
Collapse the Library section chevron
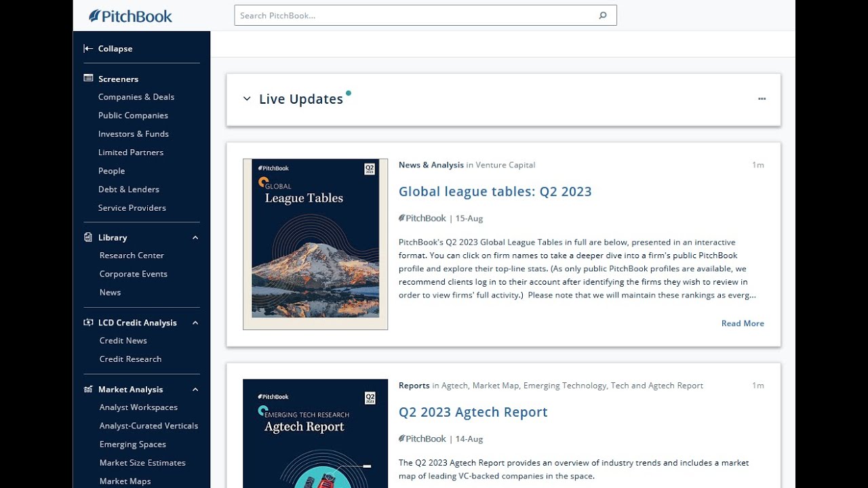click(195, 238)
